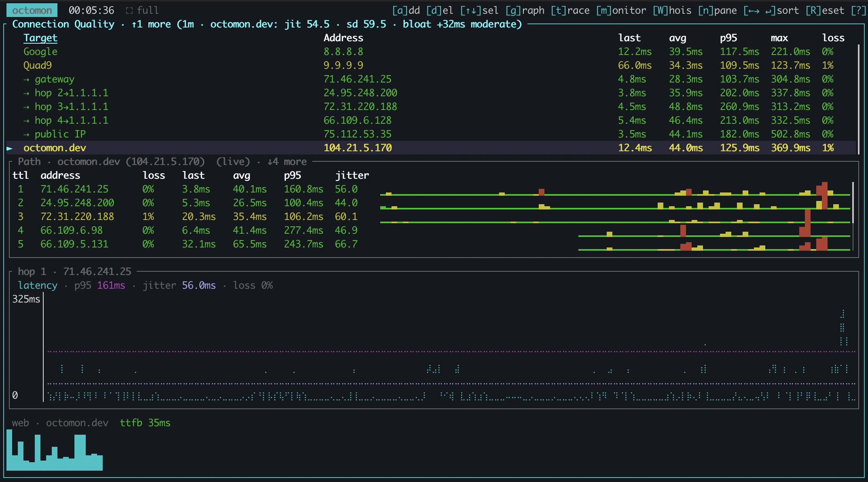The image size is (868, 482).
Task: Select path hop 4 66.109.6.98
Action: [x=431, y=230]
